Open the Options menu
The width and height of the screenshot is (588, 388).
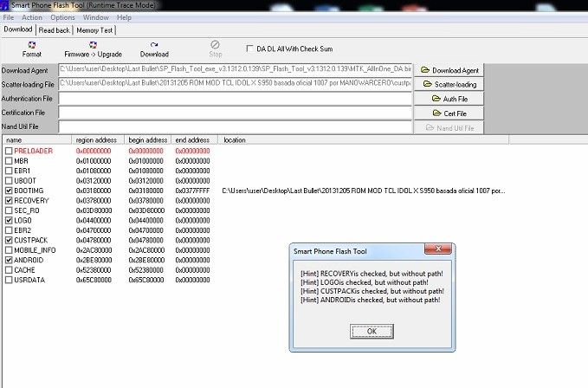[x=62, y=17]
